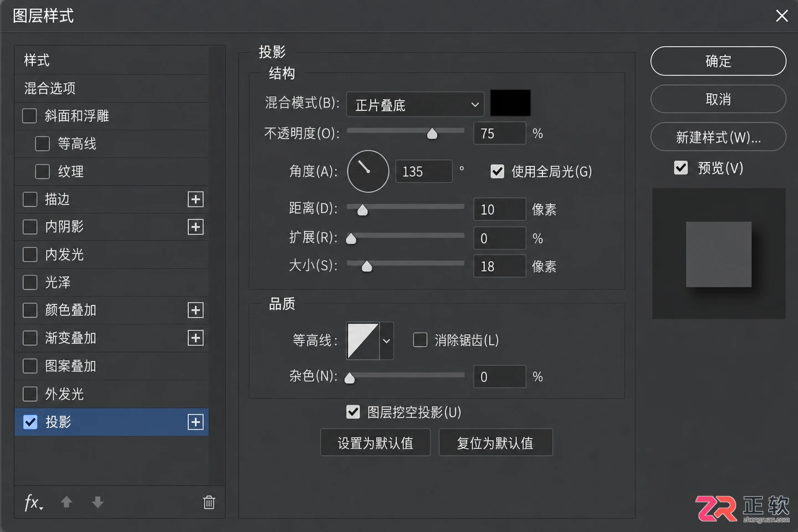
Task: Click the 距离 slider handle
Action: click(362, 210)
